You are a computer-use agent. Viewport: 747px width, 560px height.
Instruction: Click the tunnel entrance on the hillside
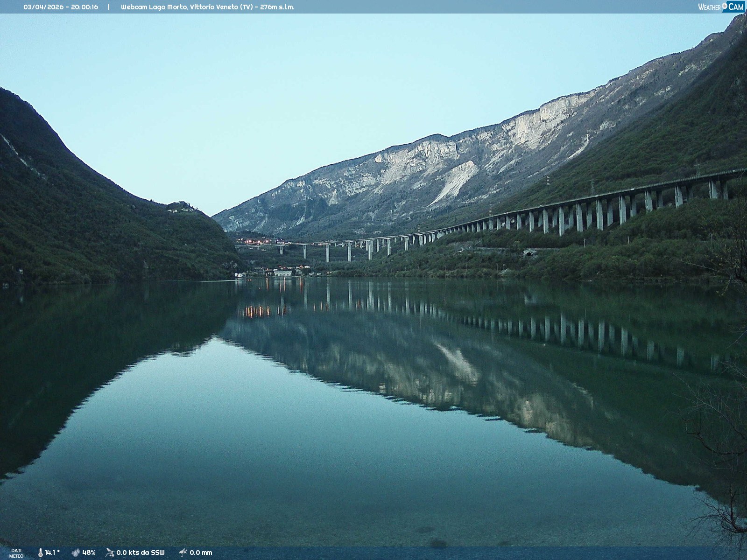pos(529,253)
